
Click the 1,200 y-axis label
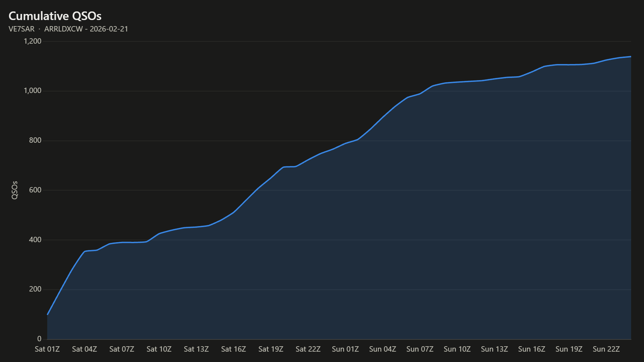[33, 41]
